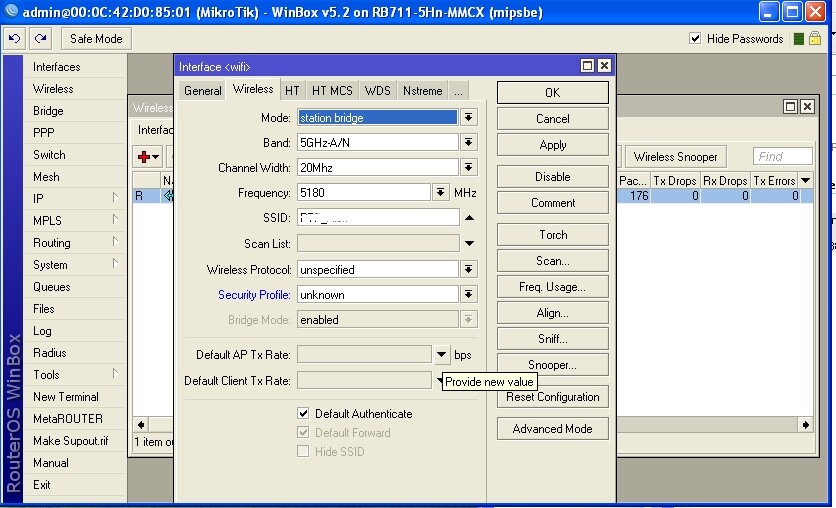Viewport: 836px width, 508px height.
Task: Click the Frequency value field 5180
Action: point(364,192)
